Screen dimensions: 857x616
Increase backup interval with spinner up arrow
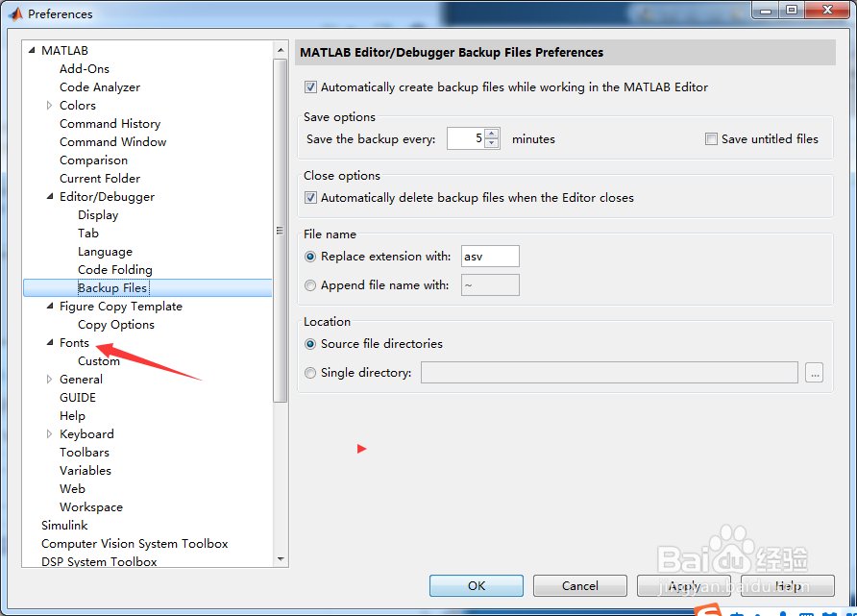tap(492, 134)
